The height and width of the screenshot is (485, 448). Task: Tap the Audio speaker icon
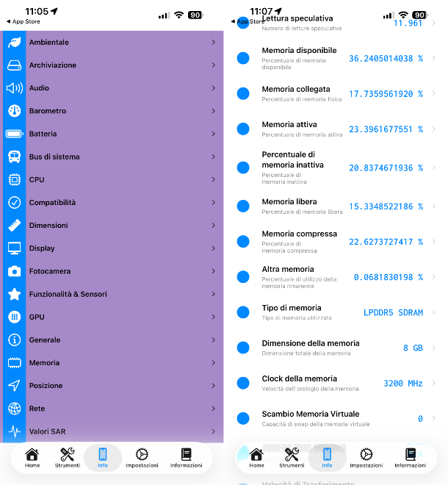click(14, 88)
